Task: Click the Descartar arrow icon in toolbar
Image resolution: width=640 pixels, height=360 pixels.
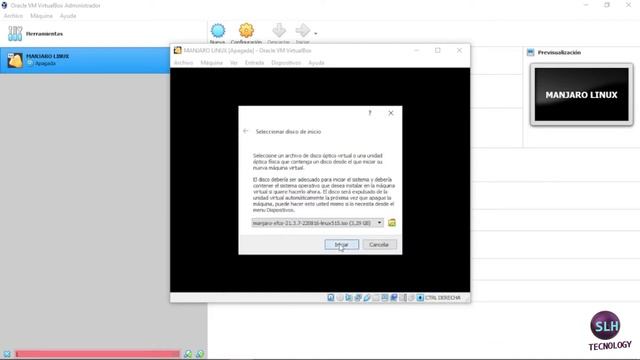Action: [279, 31]
